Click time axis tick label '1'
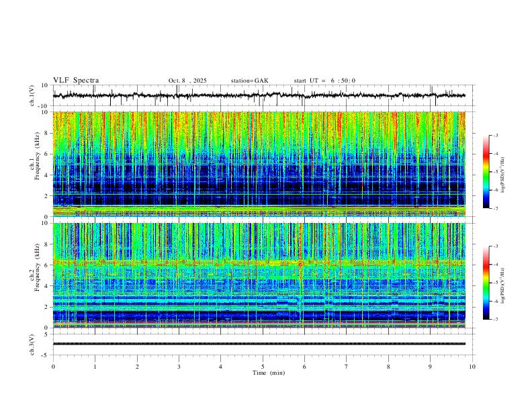This screenshot has width=532, height=411. pos(95,367)
